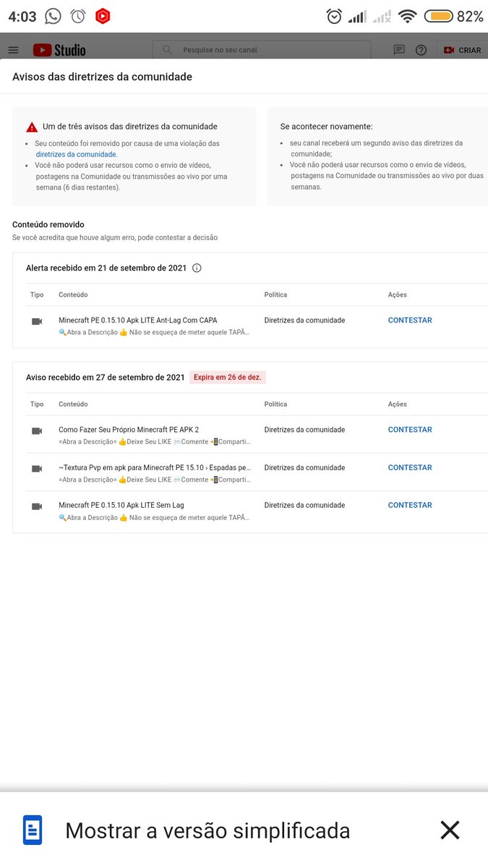Screen dimensions: 488x868
Task: Click video icon for Textura Pvp row
Action: click(x=37, y=469)
